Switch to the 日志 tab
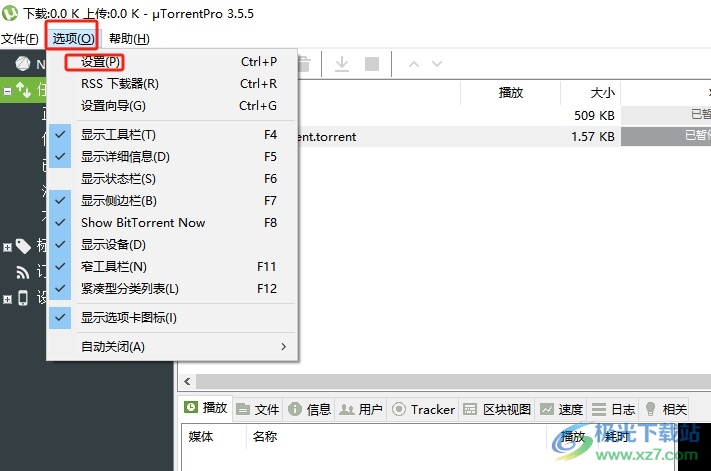The image size is (711, 471). [x=613, y=409]
